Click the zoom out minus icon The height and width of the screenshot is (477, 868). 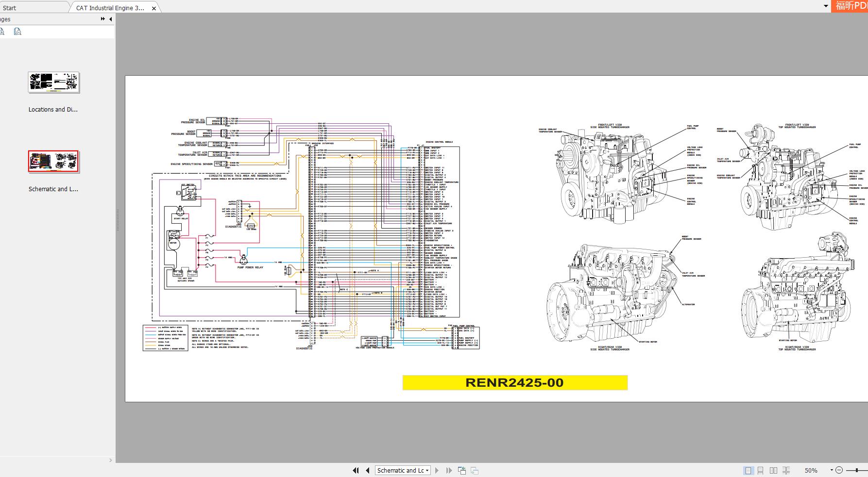pos(840,470)
